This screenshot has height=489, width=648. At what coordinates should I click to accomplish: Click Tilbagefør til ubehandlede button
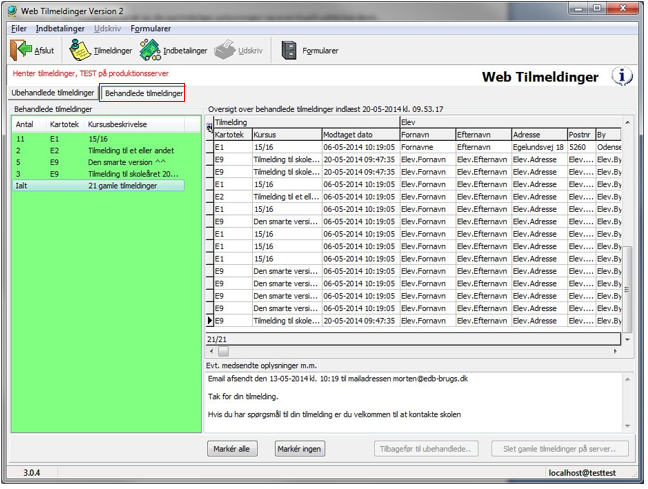[426, 449]
